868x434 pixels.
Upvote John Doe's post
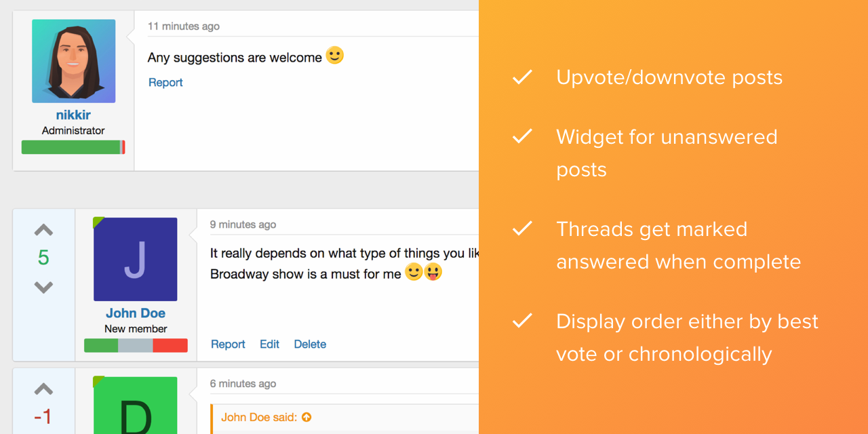coord(43,231)
